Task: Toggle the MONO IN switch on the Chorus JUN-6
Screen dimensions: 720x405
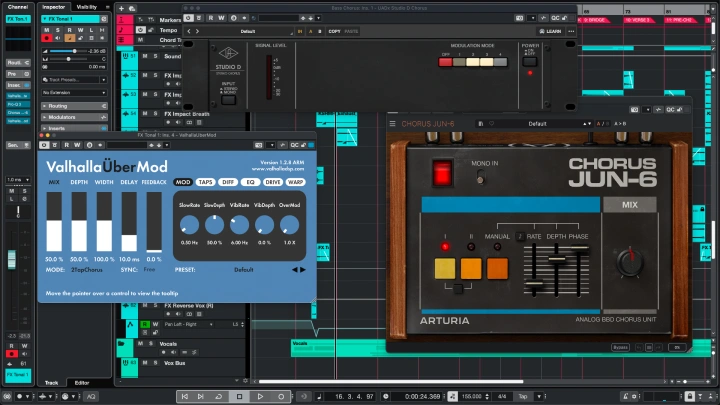Action: point(480,177)
